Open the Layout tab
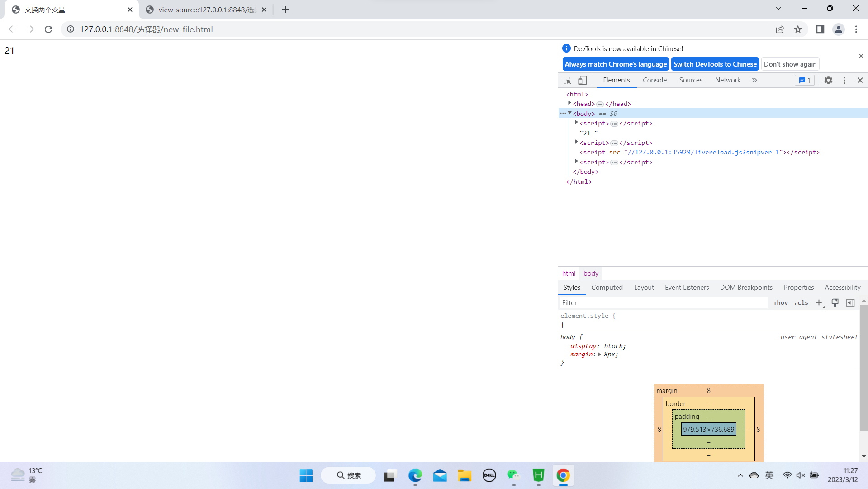 (x=644, y=288)
